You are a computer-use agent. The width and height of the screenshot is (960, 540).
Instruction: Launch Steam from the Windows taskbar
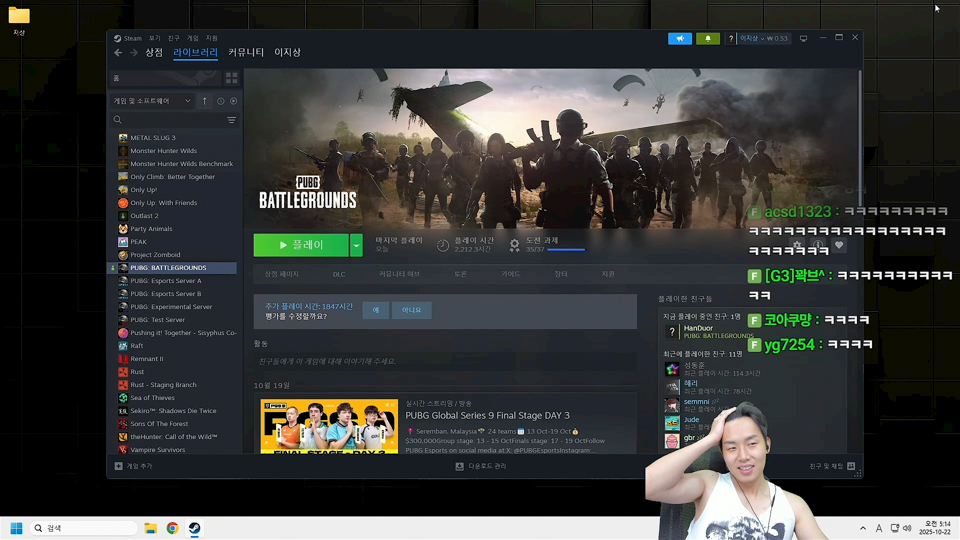[x=194, y=528]
